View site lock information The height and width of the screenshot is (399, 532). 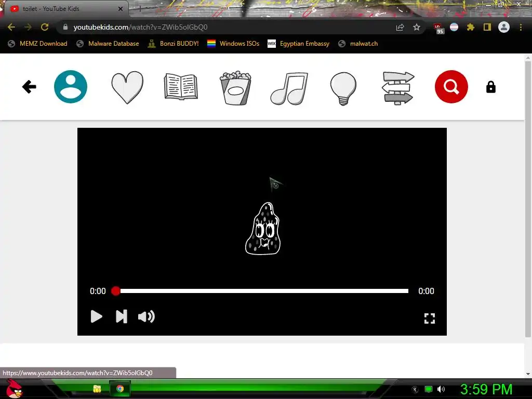(65, 27)
